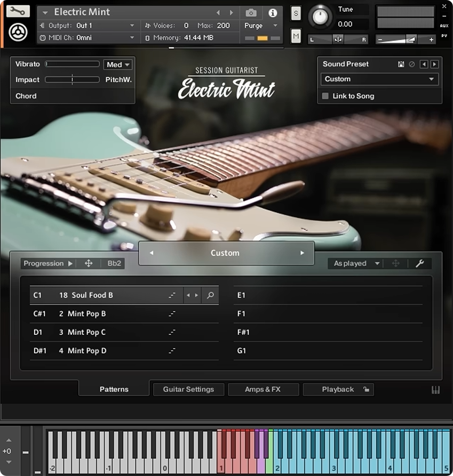The height and width of the screenshot is (476, 453).
Task: Click the drag-MIDI cross icon next to Progression
Action: 89,263
